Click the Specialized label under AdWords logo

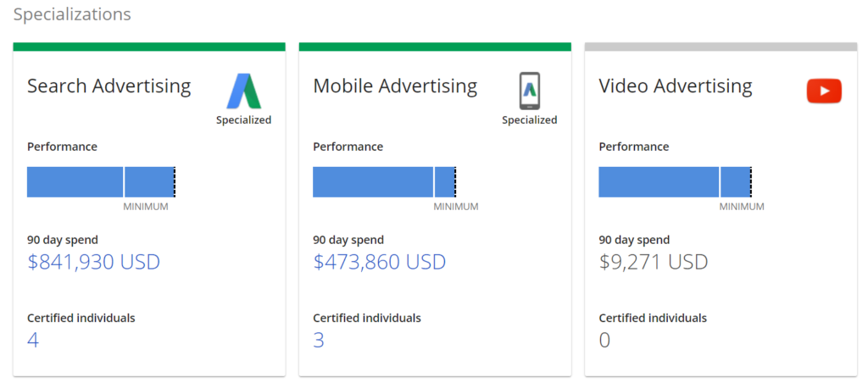[243, 120]
